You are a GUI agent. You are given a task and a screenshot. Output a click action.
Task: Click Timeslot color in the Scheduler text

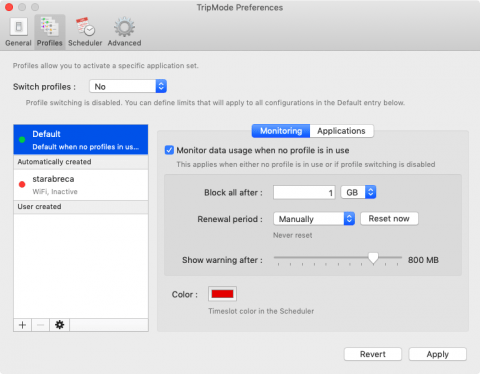(x=261, y=311)
